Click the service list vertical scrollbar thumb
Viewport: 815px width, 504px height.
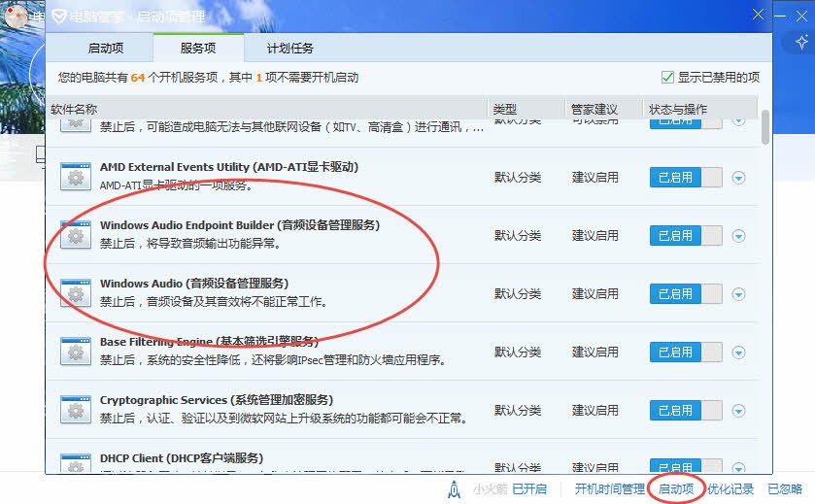click(765, 127)
